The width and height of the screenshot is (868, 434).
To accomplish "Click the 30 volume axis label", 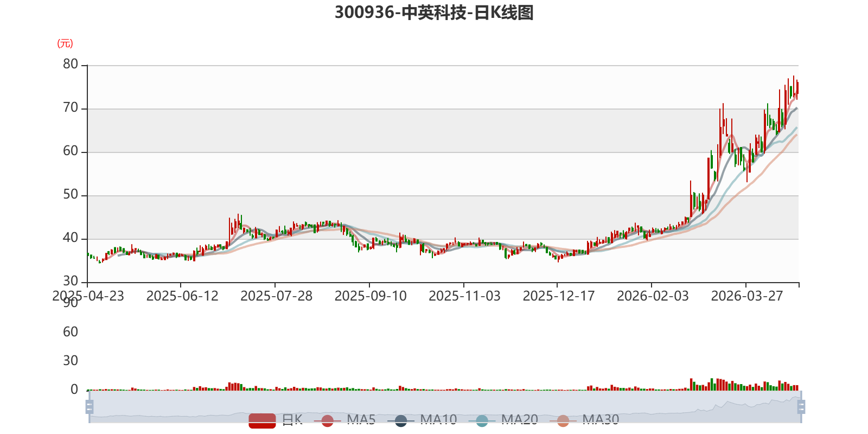I will coord(71,360).
